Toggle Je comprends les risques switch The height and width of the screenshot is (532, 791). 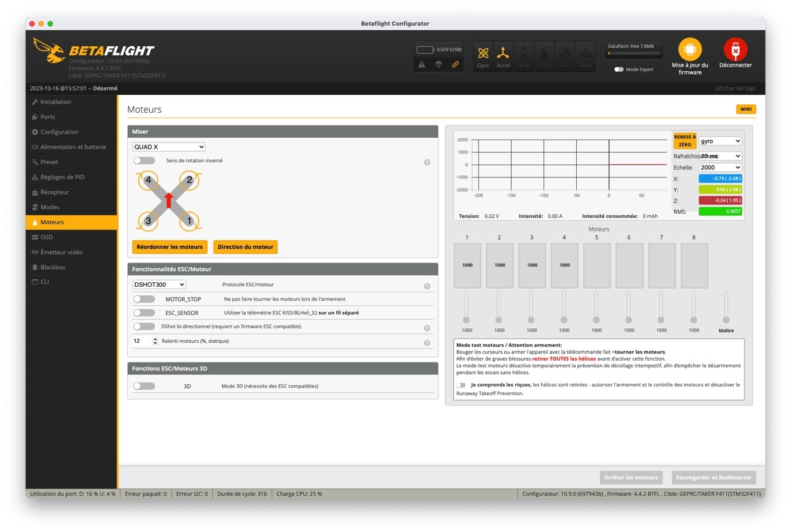461,385
